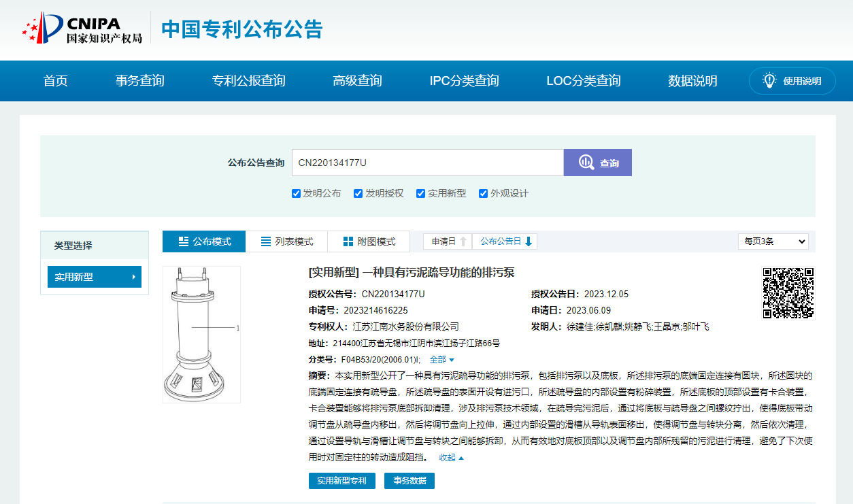Click the 中国专利公布公告 site title
This screenshot has width=853, height=504.
[241, 29]
